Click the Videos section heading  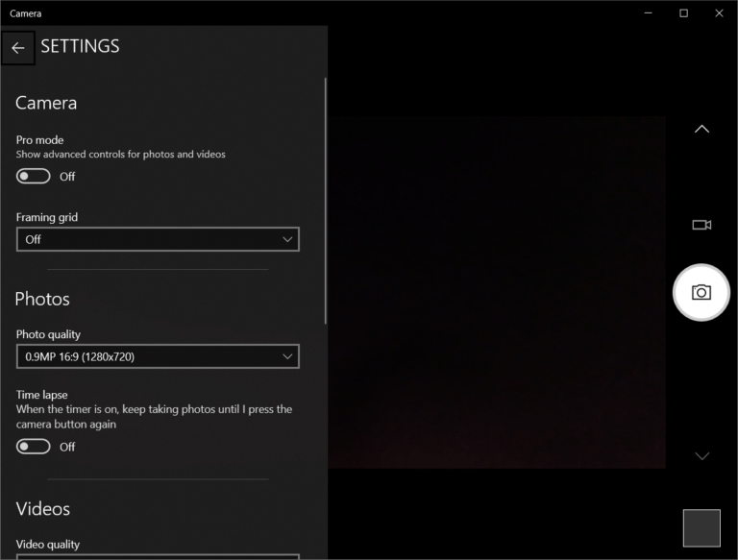tap(43, 509)
